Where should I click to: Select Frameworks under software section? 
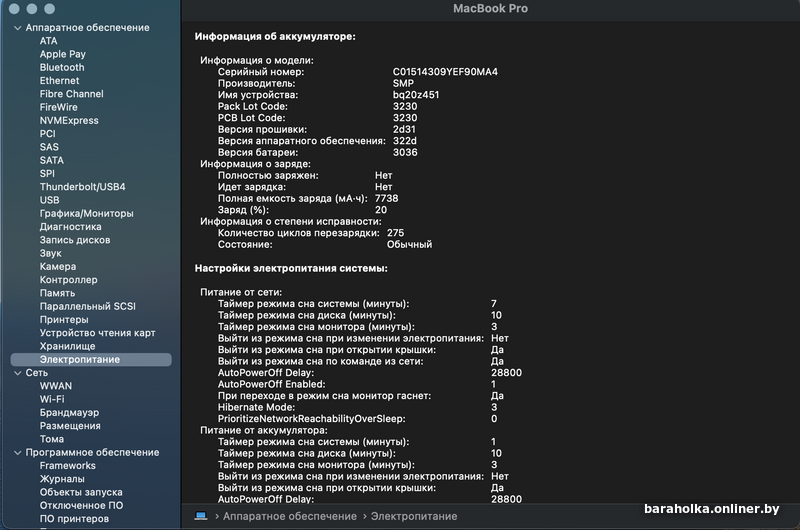pyautogui.click(x=68, y=466)
